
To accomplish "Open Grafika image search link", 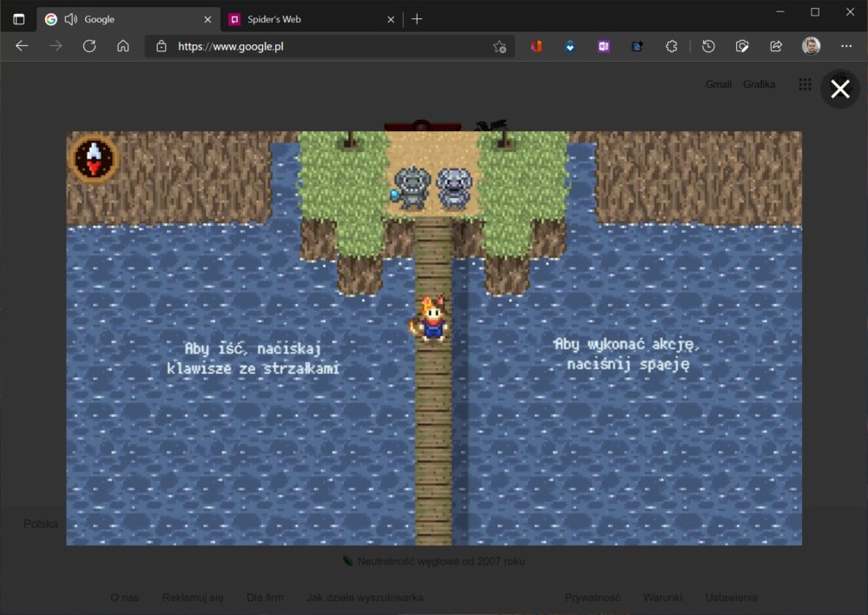I will pyautogui.click(x=759, y=84).
